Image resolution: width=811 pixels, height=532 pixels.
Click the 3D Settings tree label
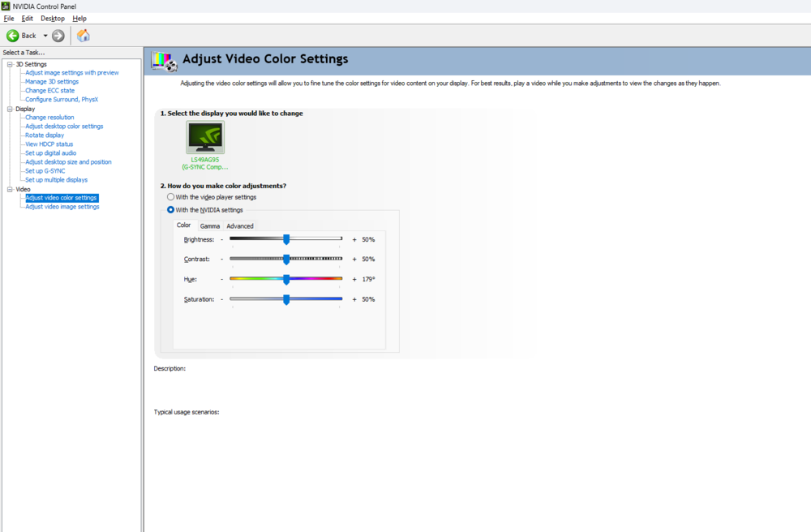pos(31,64)
